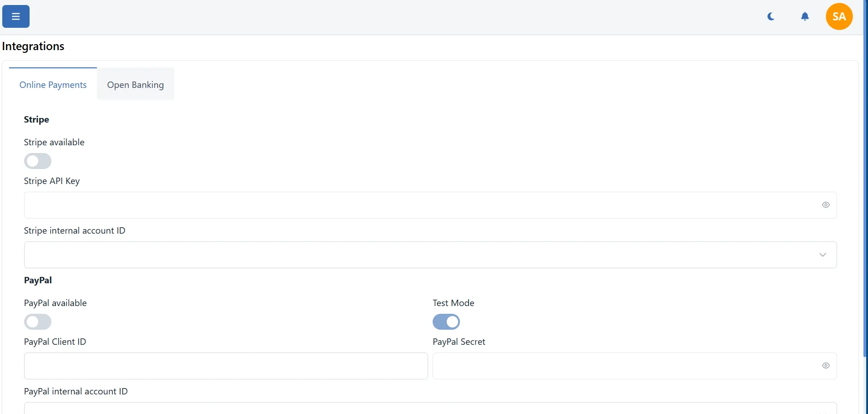Click the Integrations page heading
868x414 pixels.
coord(33,46)
